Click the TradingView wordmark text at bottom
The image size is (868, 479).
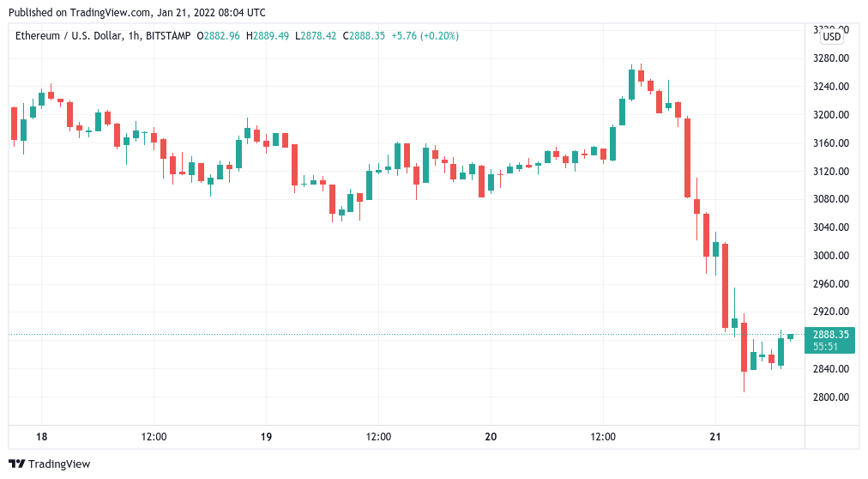(59, 464)
